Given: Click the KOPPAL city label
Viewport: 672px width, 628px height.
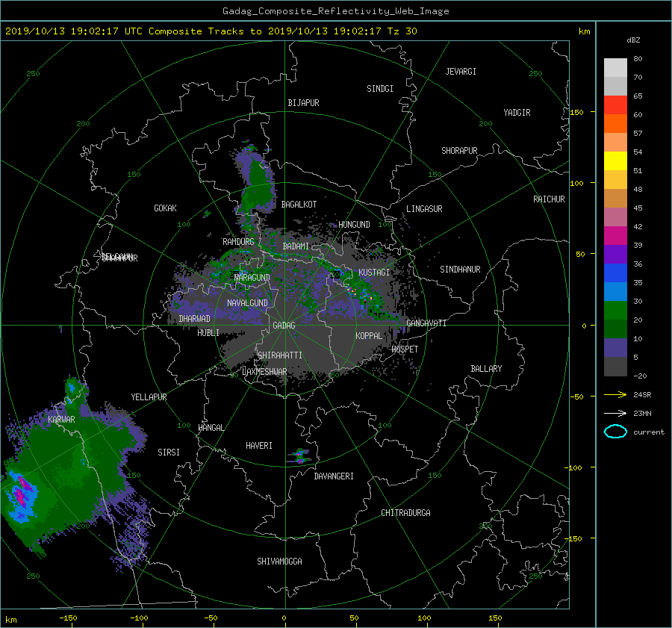Looking at the screenshot, I should [369, 336].
